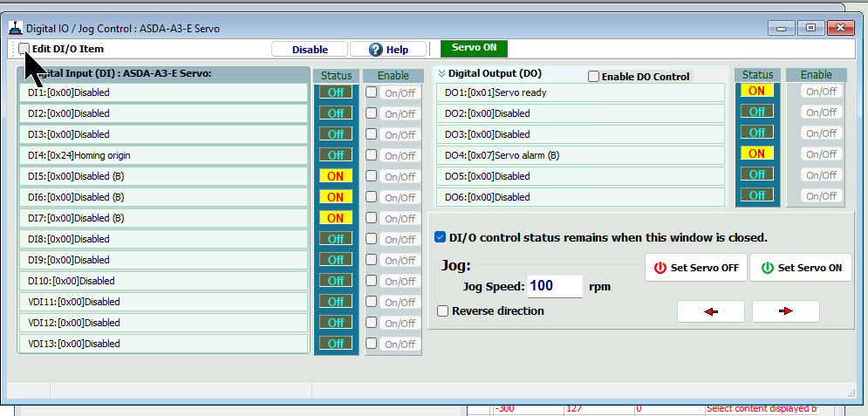
Task: Click the Jog Speed input field
Action: tap(555, 286)
